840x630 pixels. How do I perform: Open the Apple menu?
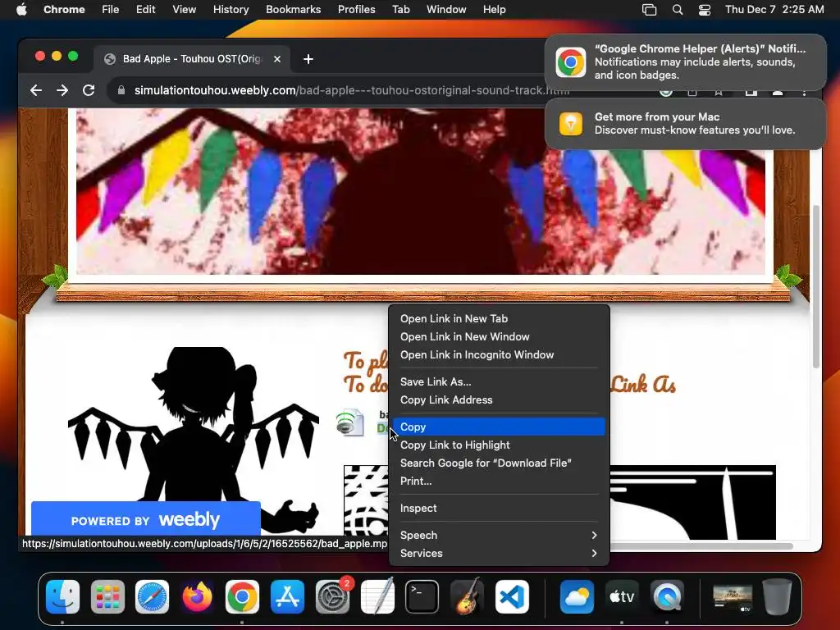click(x=21, y=9)
